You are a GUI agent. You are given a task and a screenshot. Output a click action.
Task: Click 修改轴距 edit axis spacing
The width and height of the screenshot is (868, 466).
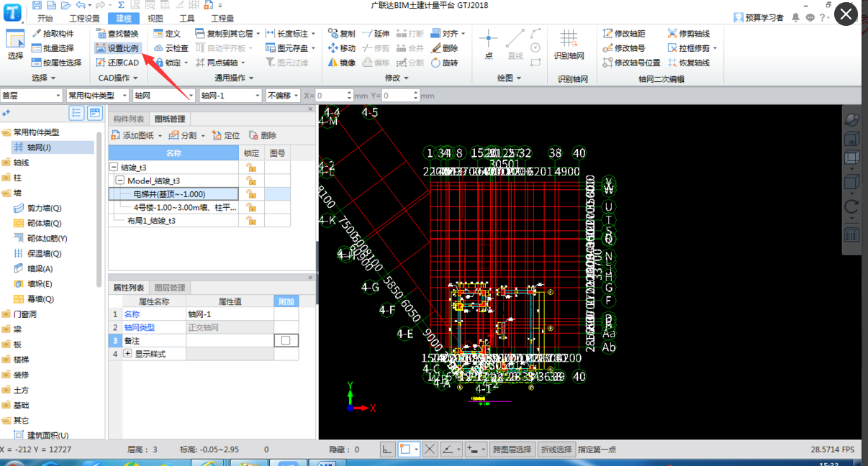[x=624, y=34]
